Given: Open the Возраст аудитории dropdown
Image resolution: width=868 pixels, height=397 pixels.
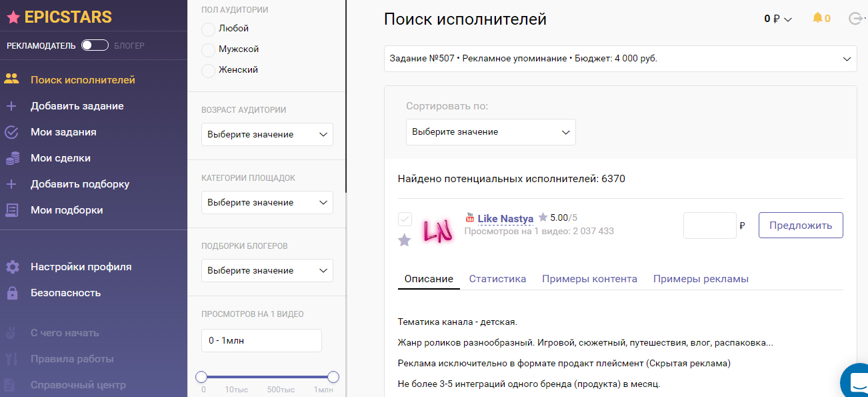Looking at the screenshot, I should click(267, 134).
